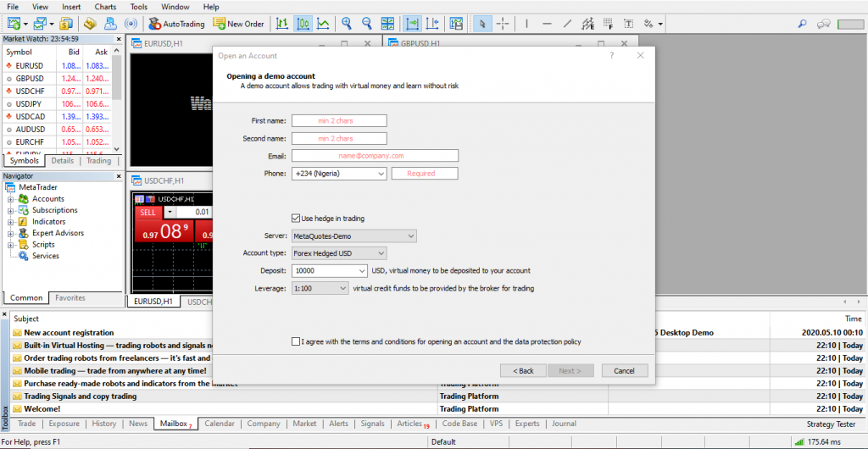Click the Market Watch vertical scrollbar
This screenshot has height=449, width=868.
pos(117,99)
